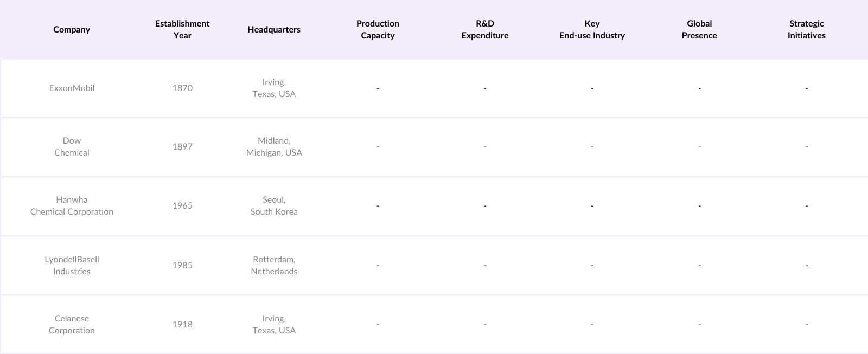
Task: Click Hanwha Chemical Corporation cell
Action: click(72, 206)
